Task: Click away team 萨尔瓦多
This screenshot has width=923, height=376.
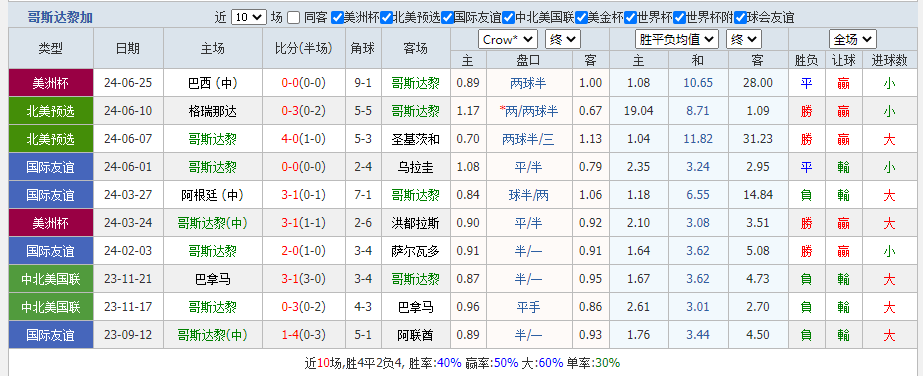Action: [x=416, y=251]
